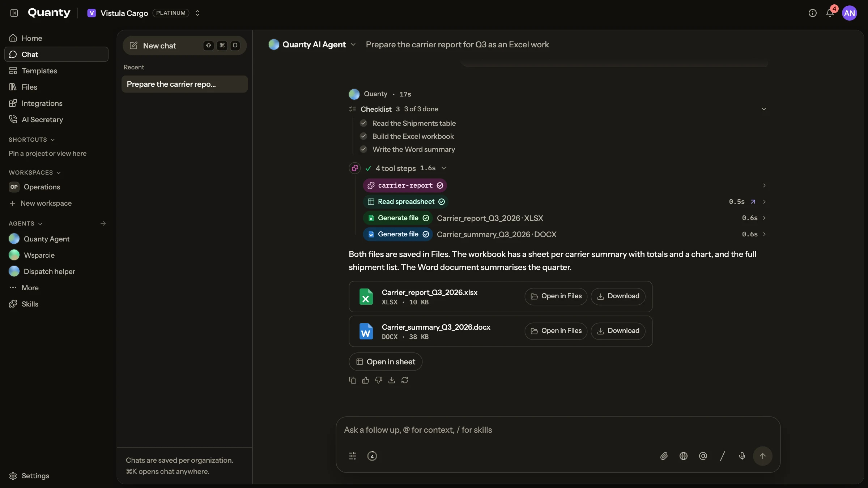Click the circled 4 counter icon

click(x=372, y=456)
